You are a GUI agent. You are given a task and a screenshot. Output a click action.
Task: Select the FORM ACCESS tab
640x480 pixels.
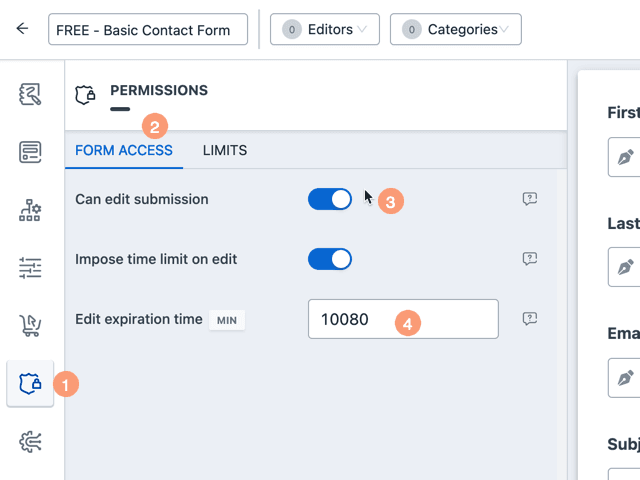tap(124, 150)
